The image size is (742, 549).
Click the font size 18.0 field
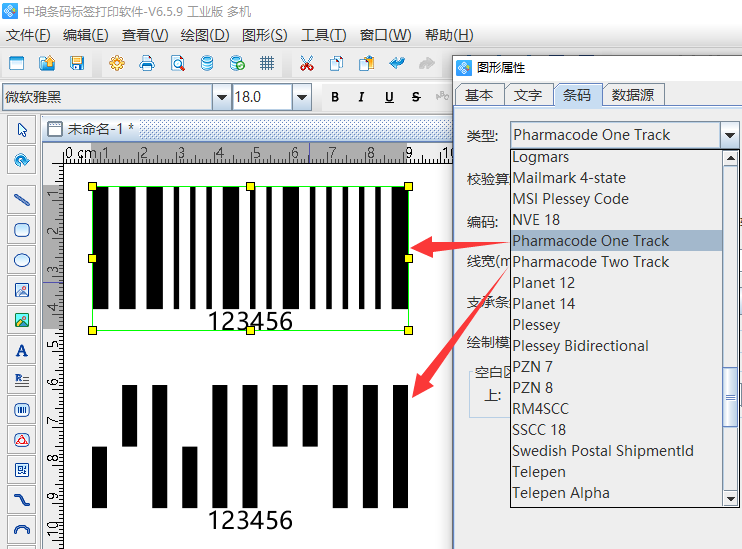[262, 97]
